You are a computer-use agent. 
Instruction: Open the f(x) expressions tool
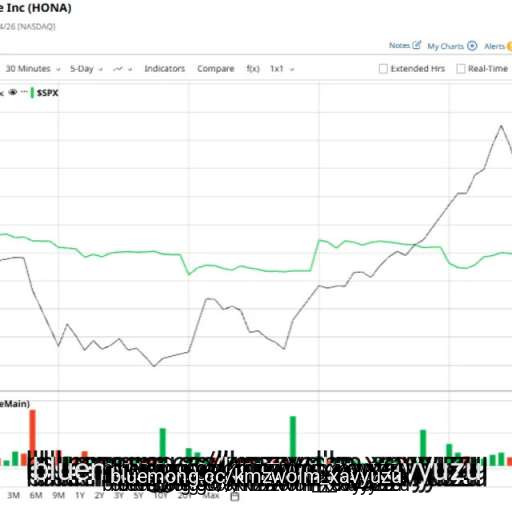[x=253, y=69]
